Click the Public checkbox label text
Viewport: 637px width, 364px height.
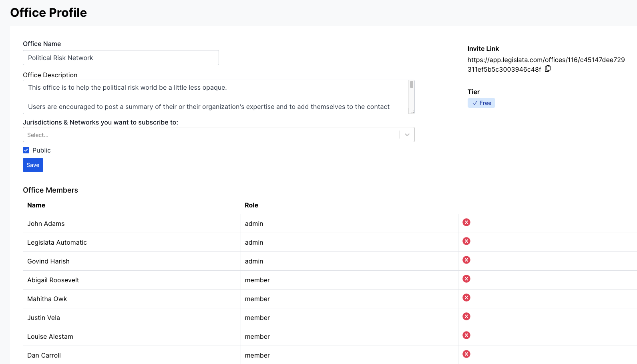click(42, 150)
